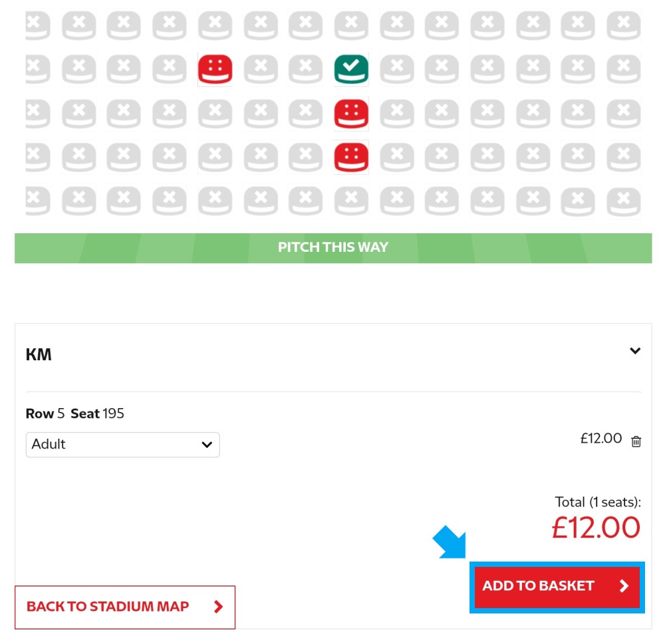The image size is (665, 644).
Task: Click unavailable seat right of the first red seat
Action: point(261,68)
